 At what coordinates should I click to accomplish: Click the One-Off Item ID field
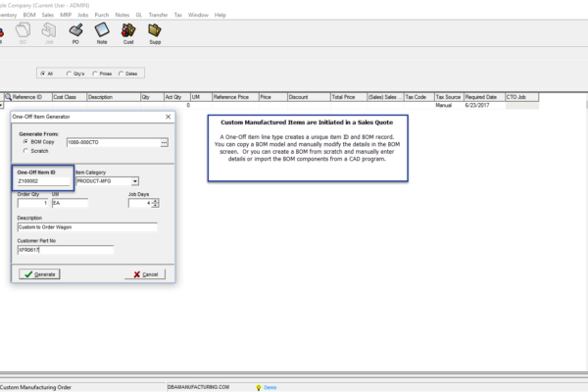click(43, 181)
